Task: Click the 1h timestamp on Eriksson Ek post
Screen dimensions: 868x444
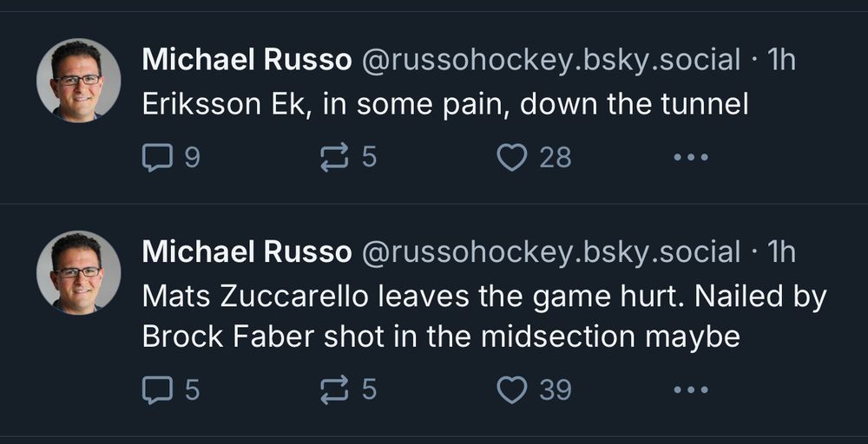Action: coord(781,60)
